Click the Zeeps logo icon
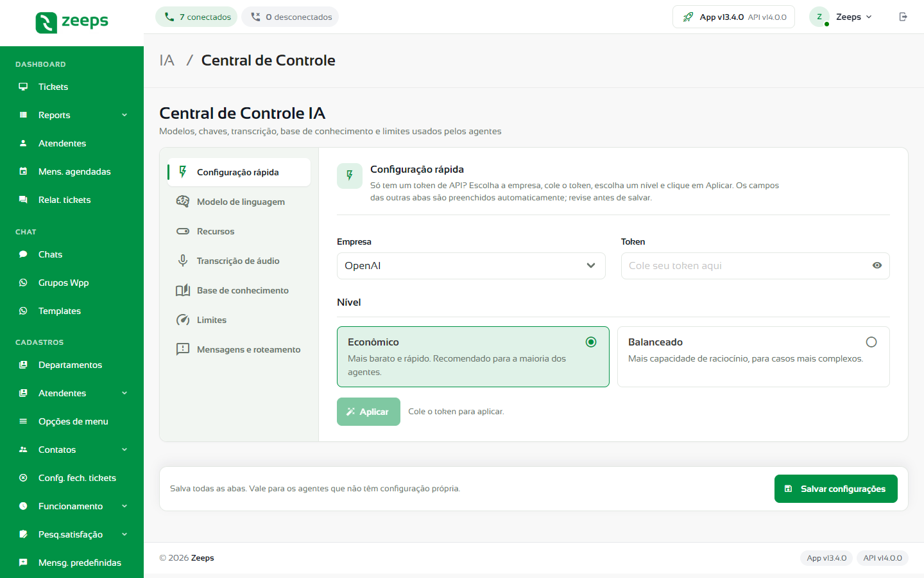The image size is (924, 578). (46, 22)
